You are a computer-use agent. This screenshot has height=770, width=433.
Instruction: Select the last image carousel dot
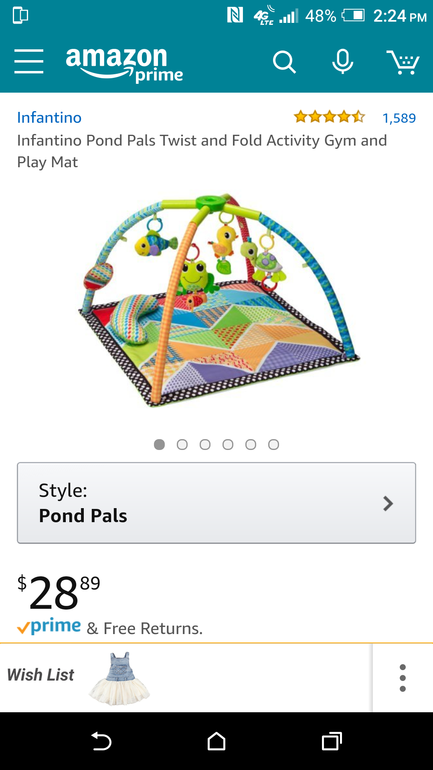[x=273, y=444]
